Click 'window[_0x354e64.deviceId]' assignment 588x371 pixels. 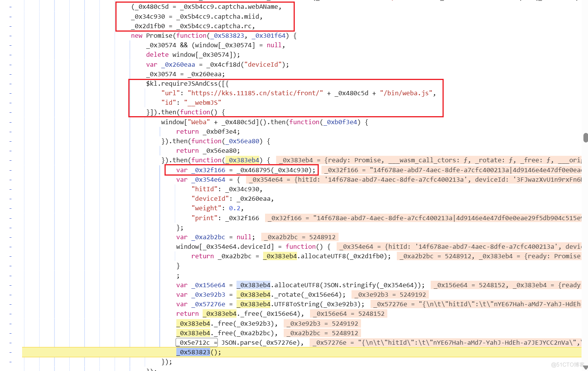click(x=225, y=247)
